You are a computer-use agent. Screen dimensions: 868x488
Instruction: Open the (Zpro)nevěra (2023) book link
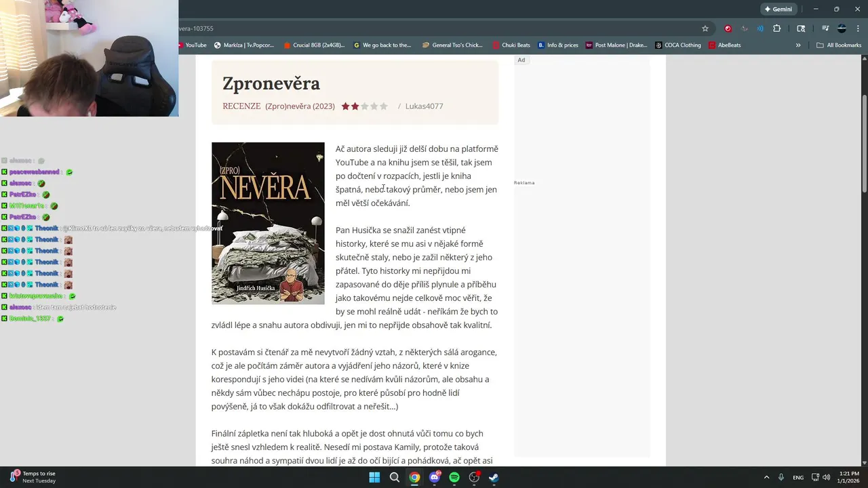point(300,106)
